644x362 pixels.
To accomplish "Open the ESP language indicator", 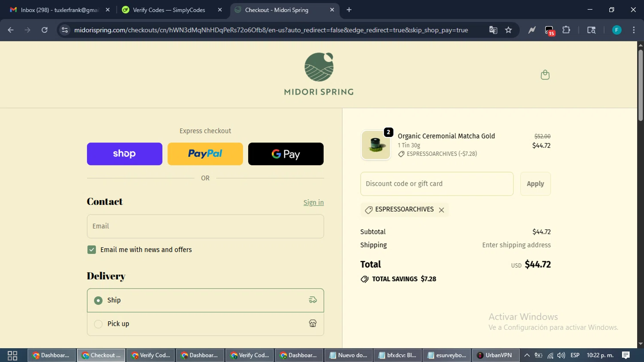I will (575, 356).
